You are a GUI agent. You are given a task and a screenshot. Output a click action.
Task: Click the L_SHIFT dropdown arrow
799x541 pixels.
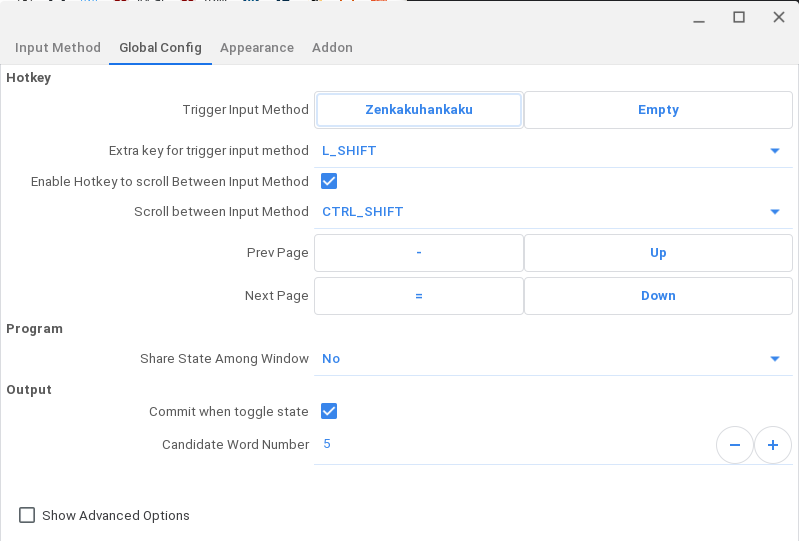pyautogui.click(x=775, y=151)
